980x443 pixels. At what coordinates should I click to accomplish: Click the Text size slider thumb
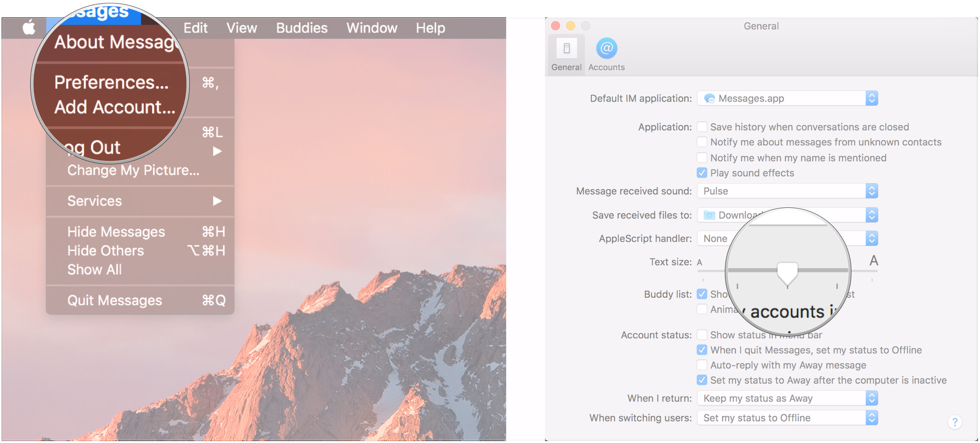tap(787, 274)
